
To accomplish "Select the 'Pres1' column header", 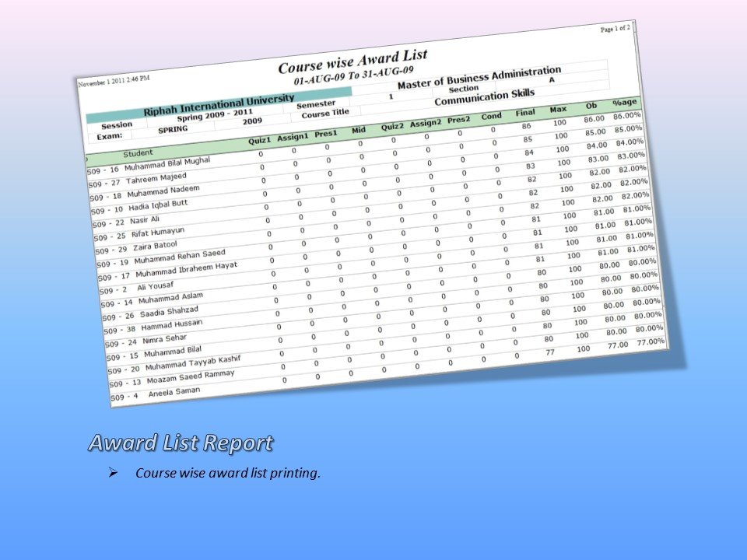I will (326, 134).
